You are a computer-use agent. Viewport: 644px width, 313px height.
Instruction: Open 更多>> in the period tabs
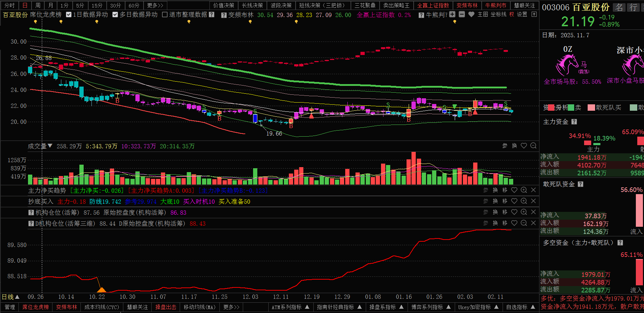pyautogui.click(x=155, y=5)
